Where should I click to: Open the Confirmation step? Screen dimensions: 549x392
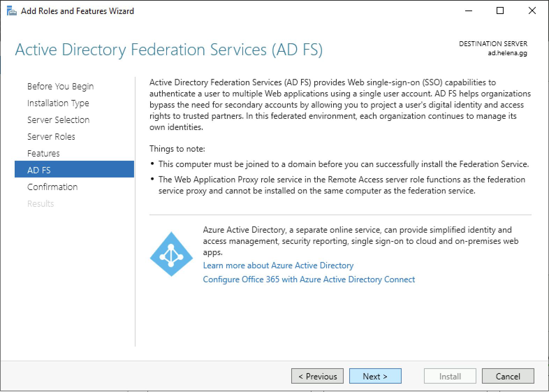coord(52,187)
